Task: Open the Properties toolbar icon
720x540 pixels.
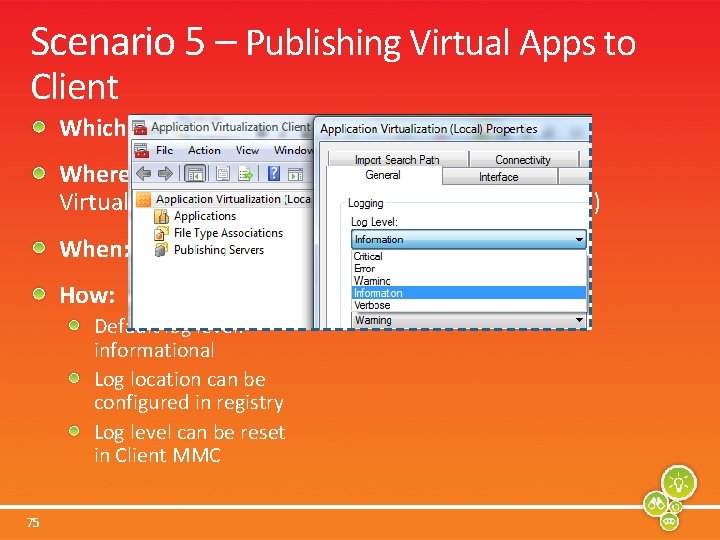Action: click(223, 174)
